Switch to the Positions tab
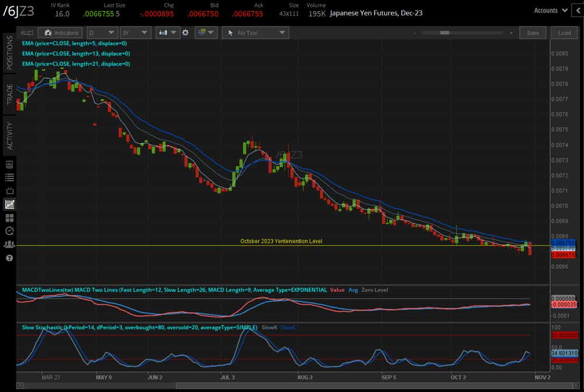584x392 pixels. (x=9, y=52)
